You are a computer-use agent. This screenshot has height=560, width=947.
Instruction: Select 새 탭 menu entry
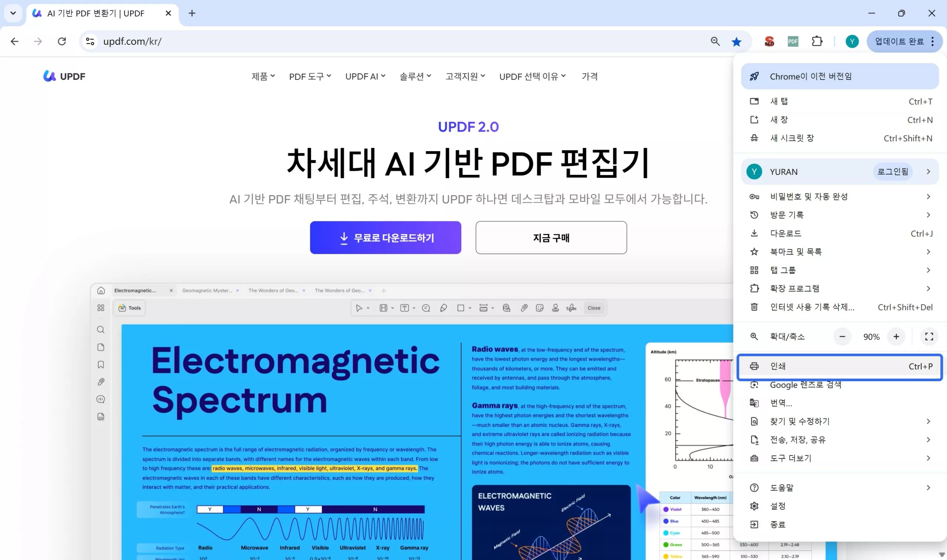pos(840,101)
